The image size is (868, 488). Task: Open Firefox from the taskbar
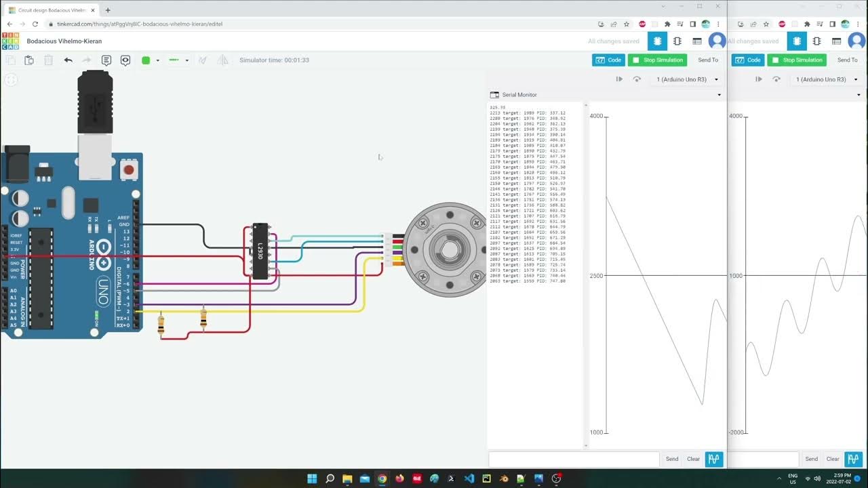tap(399, 479)
